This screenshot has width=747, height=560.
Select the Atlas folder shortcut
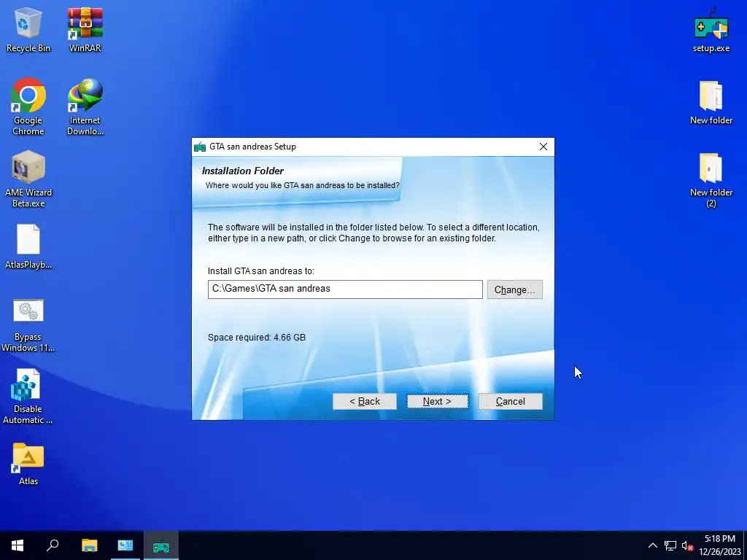click(x=28, y=464)
